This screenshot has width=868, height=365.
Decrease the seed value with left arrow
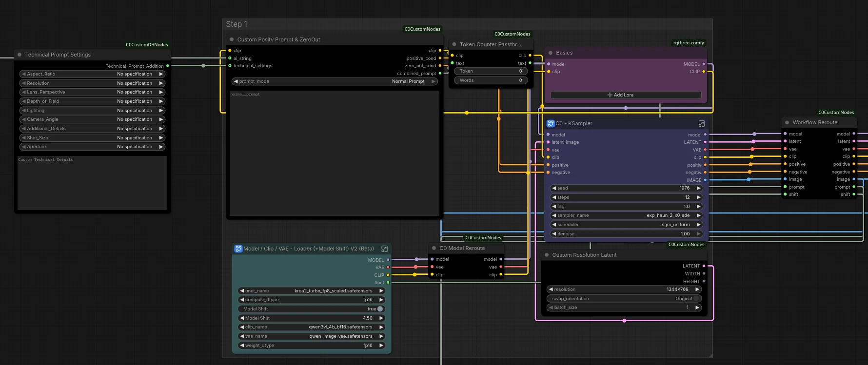tap(554, 188)
